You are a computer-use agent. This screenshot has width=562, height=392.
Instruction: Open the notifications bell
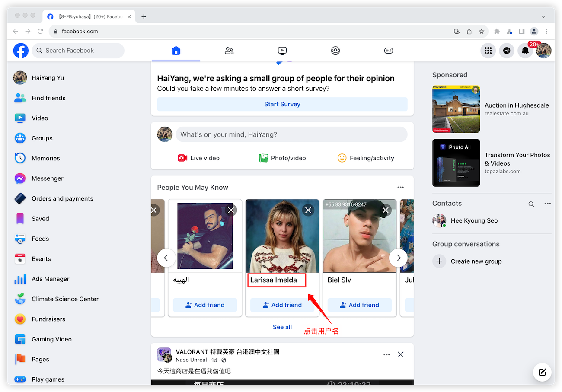(525, 51)
